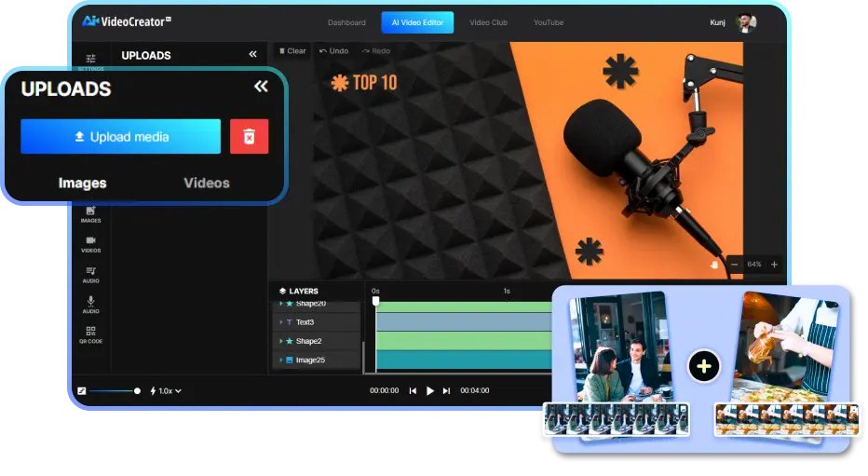Skip to the end of video
Image resolution: width=868 pixels, height=476 pixels.
[446, 390]
